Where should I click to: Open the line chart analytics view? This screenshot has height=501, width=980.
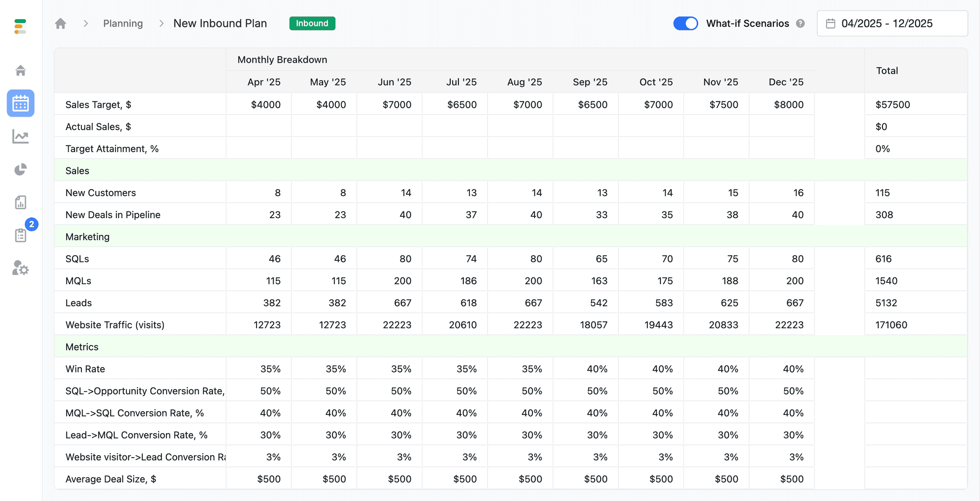20,136
